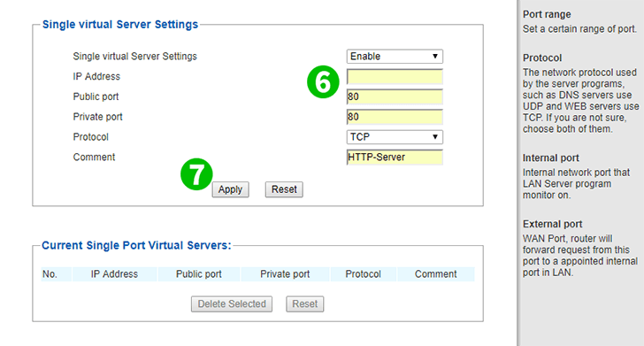
Task: Click Reset button beside Delete Selected
Action: [x=304, y=304]
